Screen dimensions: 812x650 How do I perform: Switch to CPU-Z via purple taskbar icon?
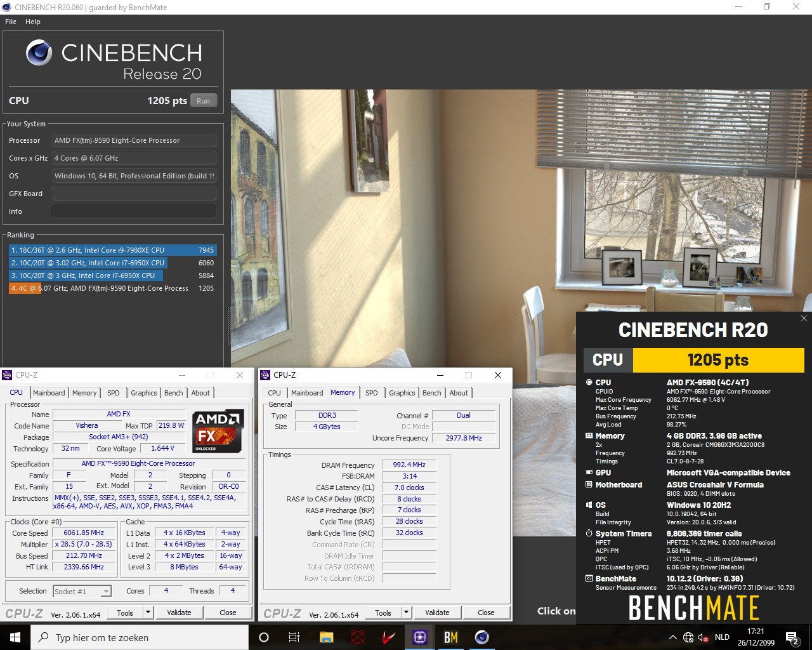coord(420,637)
